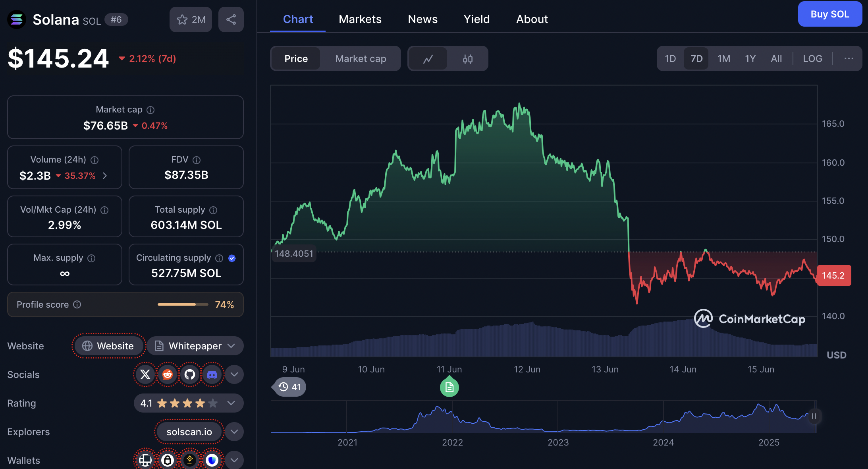
Task: Expand more Explorers next to solscan.io
Action: click(x=234, y=432)
